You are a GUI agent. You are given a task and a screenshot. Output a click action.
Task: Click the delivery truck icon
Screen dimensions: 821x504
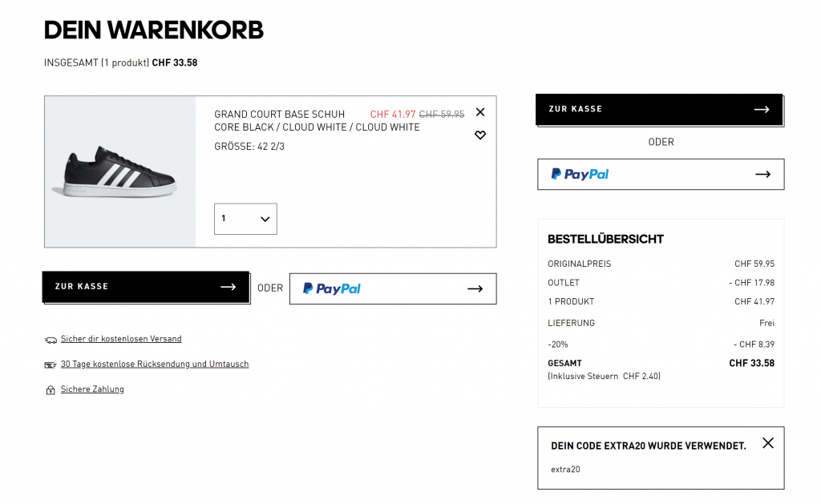click(x=51, y=340)
